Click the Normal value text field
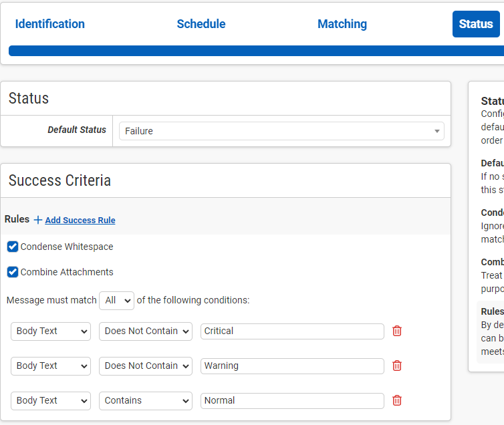The width and height of the screenshot is (504, 425). pos(292,400)
